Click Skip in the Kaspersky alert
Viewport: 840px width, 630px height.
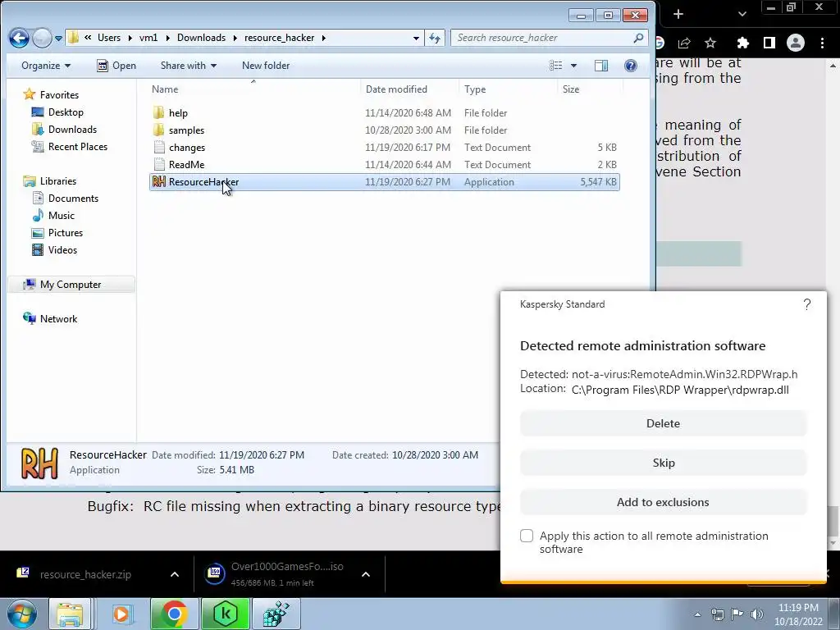pyautogui.click(x=663, y=463)
